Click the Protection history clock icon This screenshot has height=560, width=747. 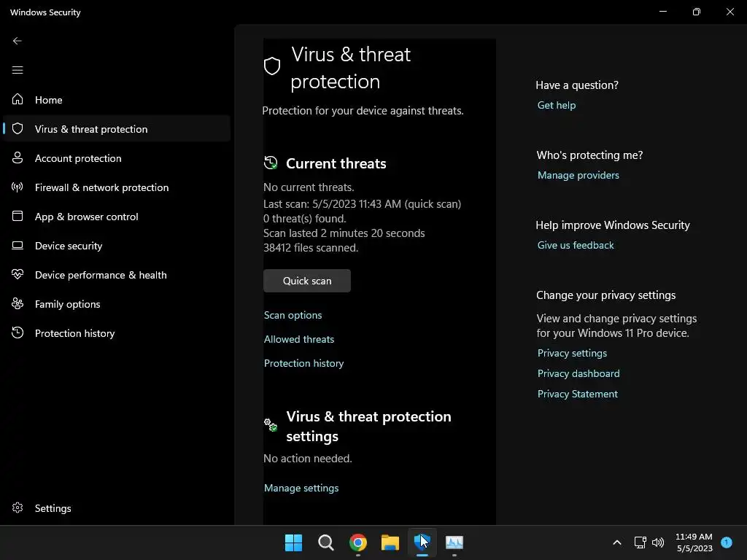click(18, 332)
